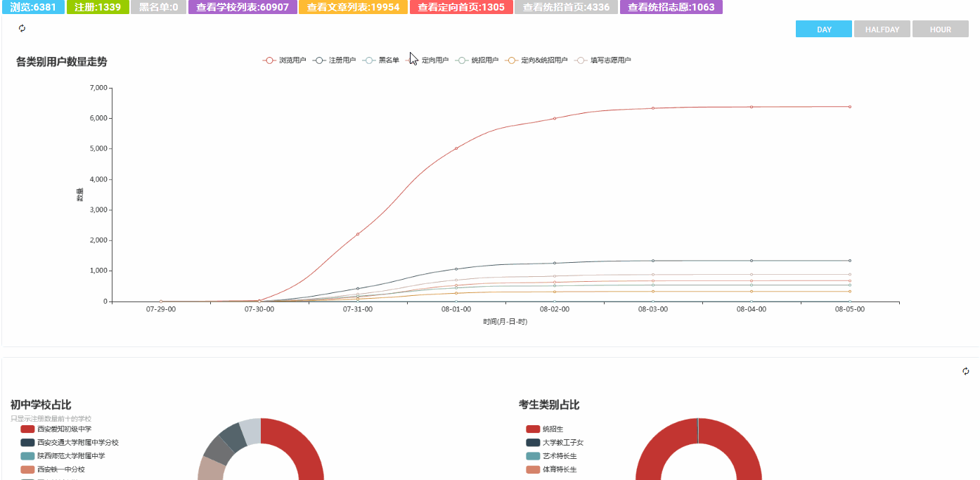Toggle the 浏览用户 series in the legend

(284, 60)
